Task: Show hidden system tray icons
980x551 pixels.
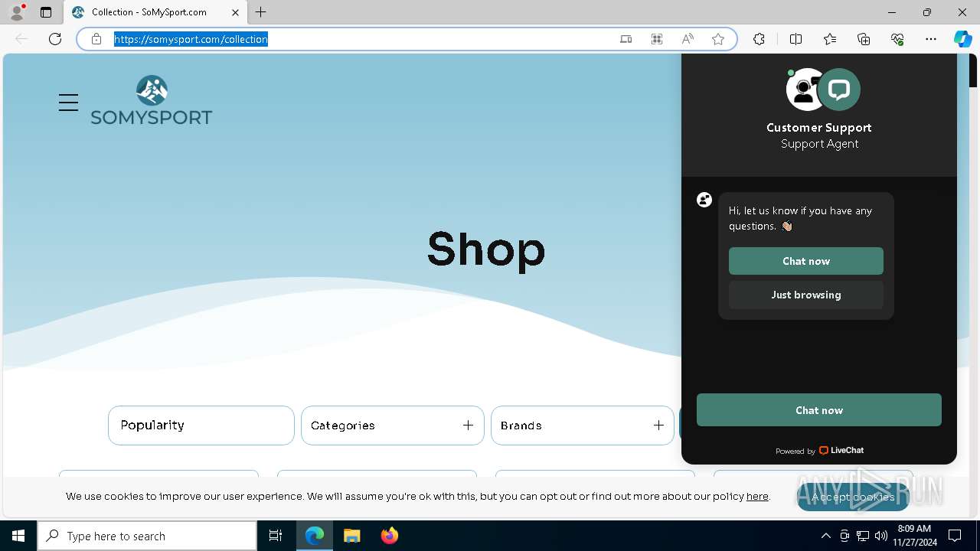Action: pos(825,536)
